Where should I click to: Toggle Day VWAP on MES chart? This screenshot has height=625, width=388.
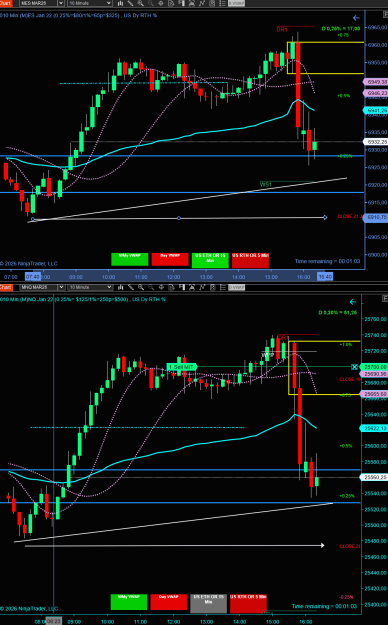(170, 259)
